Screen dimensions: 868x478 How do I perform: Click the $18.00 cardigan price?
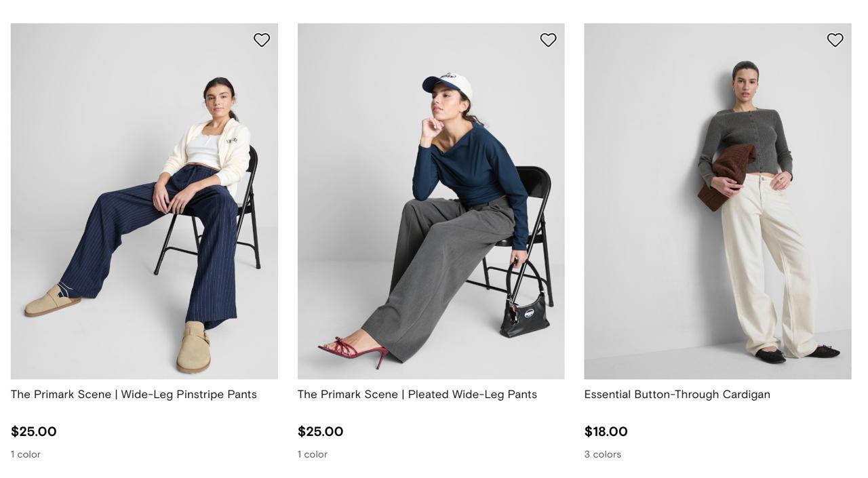point(606,432)
